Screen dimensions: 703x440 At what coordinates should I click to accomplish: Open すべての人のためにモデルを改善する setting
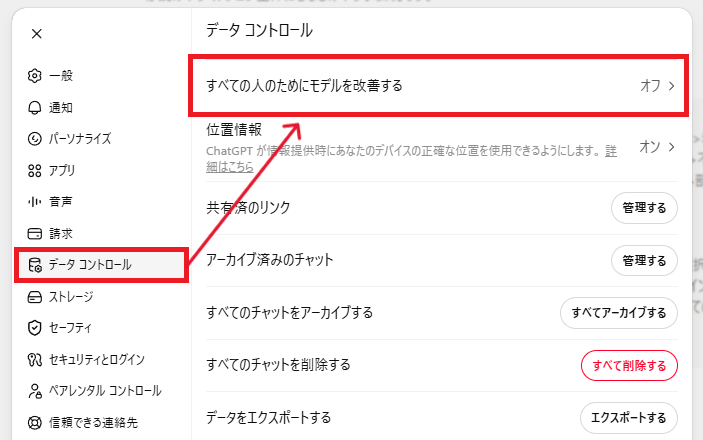[x=438, y=86]
